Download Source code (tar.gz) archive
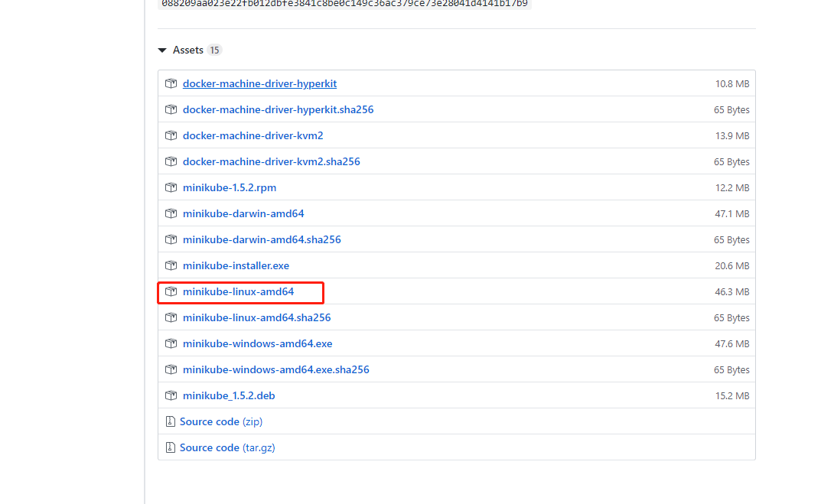The image size is (821, 504). point(227,448)
